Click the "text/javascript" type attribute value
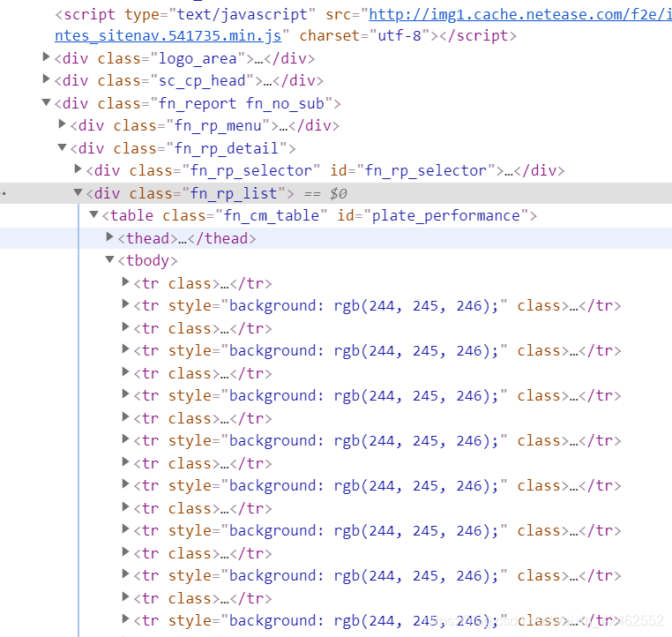This screenshot has width=672, height=637. (243, 15)
